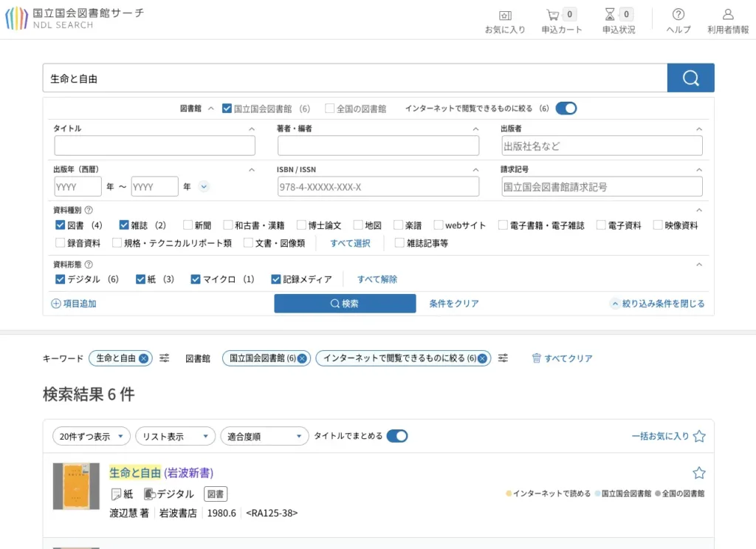Toggle the タイトルでまとめる switch
Image resolution: width=756 pixels, height=549 pixels.
coord(397,436)
